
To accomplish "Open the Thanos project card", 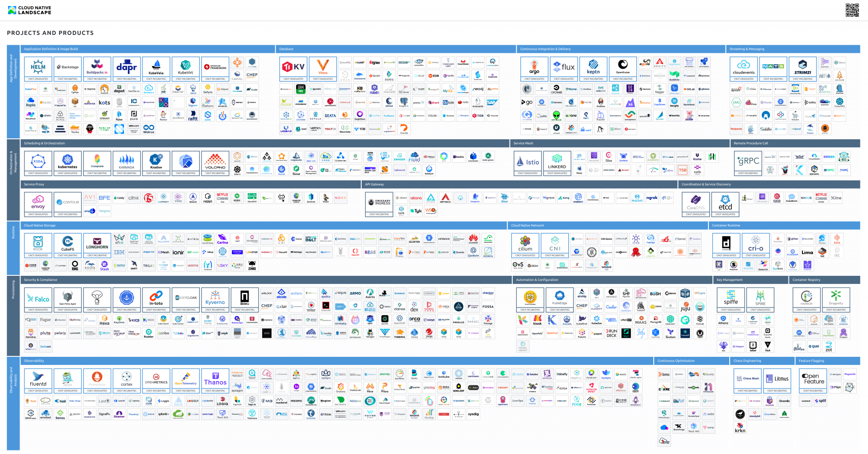I will click(215, 381).
